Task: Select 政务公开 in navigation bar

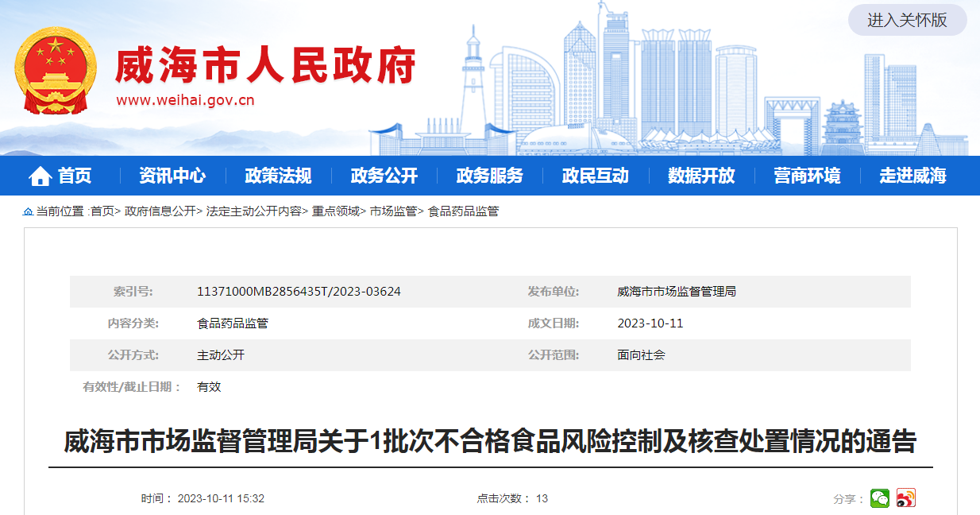Action: (384, 176)
